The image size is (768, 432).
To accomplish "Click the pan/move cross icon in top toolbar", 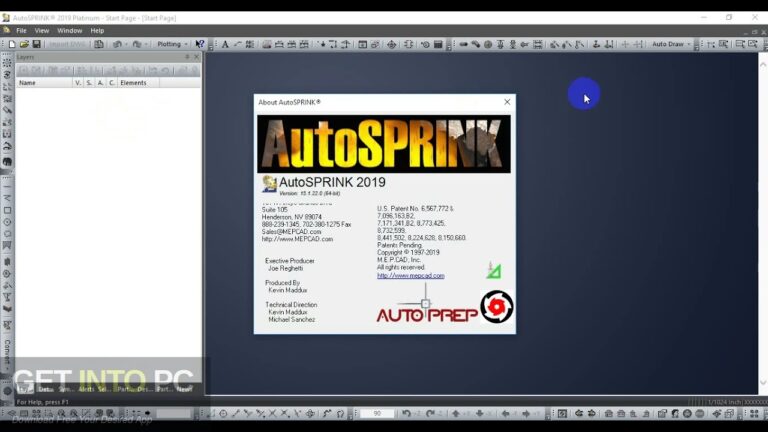I will tap(391, 45).
